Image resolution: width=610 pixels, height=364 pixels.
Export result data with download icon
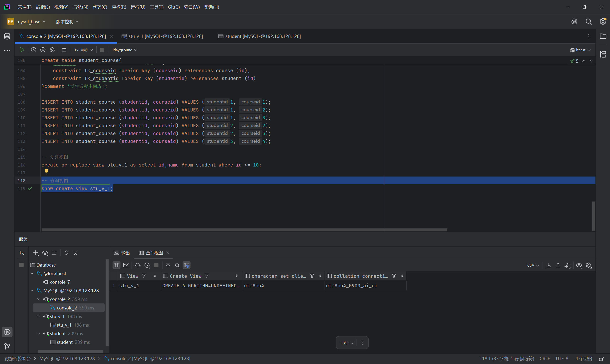pyautogui.click(x=549, y=265)
